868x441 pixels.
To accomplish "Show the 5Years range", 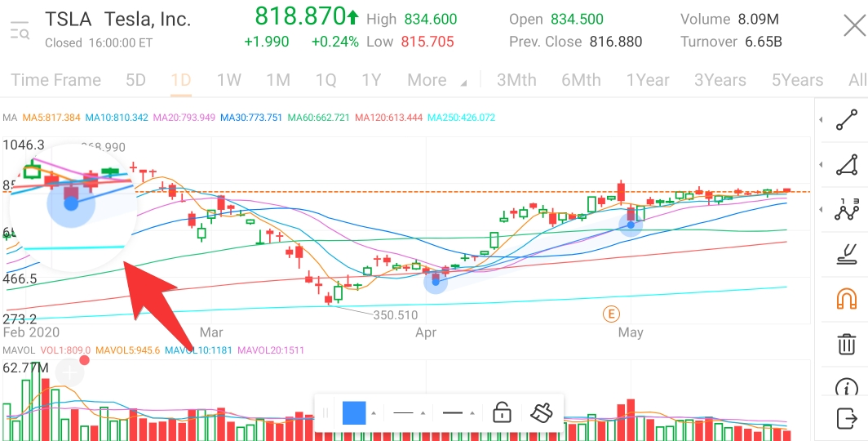I will [x=797, y=80].
